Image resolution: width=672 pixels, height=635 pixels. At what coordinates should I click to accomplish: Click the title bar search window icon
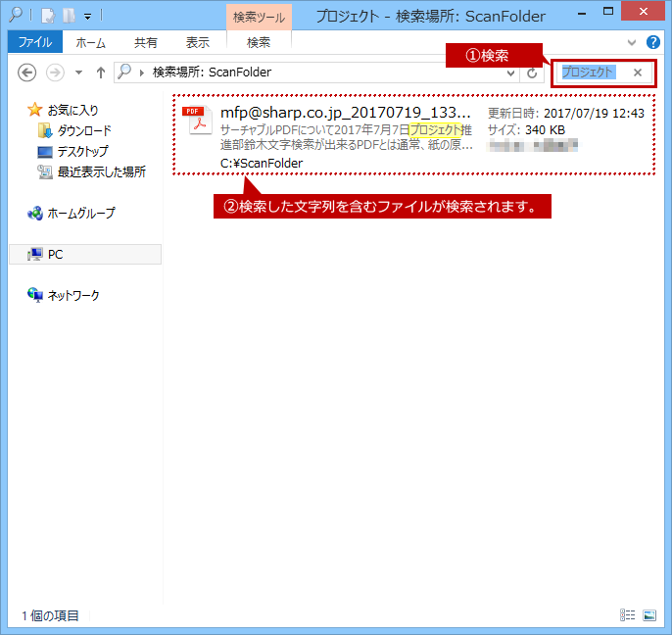(16, 14)
